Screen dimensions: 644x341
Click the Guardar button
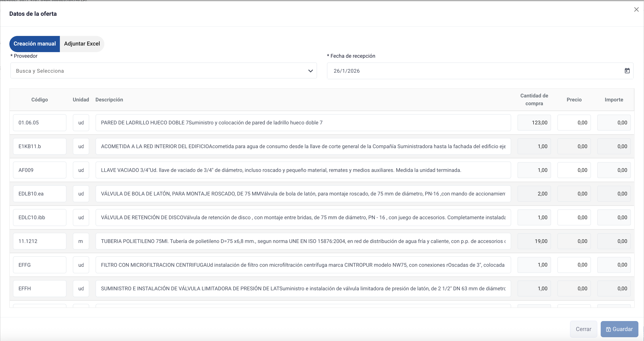tap(619, 329)
